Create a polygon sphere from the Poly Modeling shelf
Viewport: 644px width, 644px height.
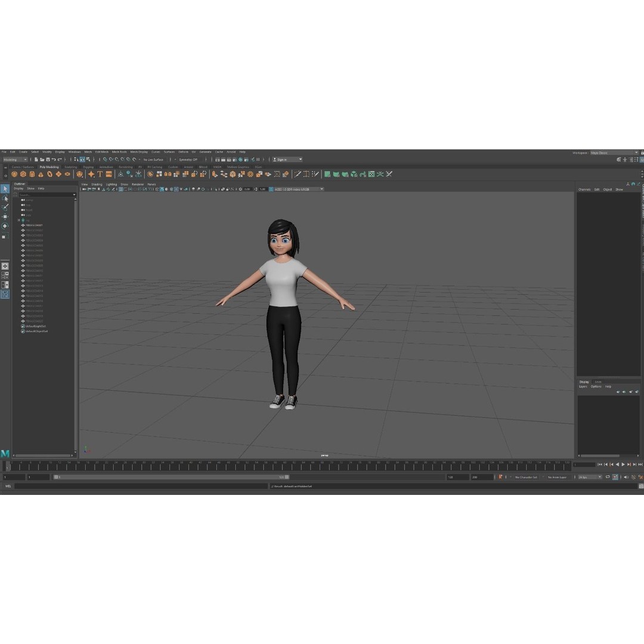coord(14,174)
